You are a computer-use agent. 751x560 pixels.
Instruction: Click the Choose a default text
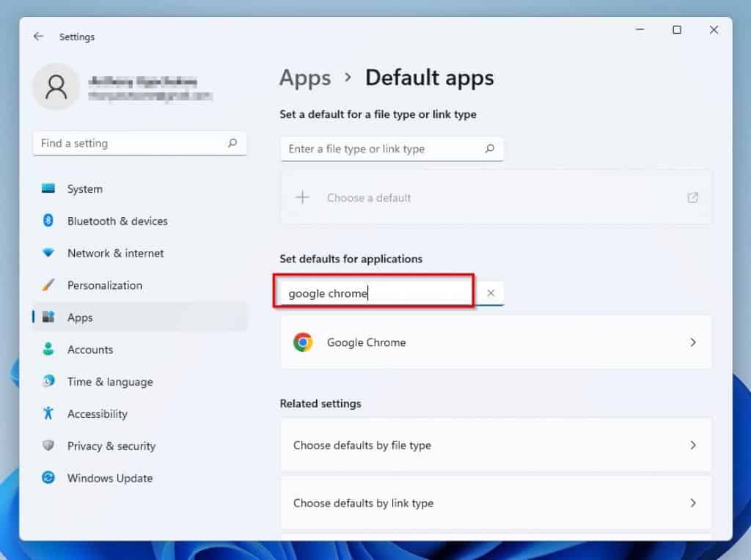pos(369,198)
